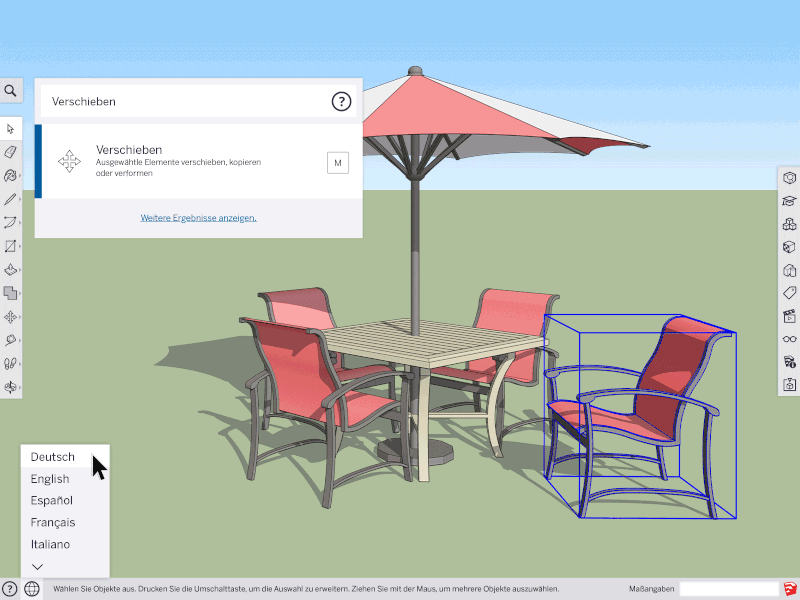This screenshot has width=800, height=600.
Task: Pick the Line pencil tool
Action: (x=10, y=199)
